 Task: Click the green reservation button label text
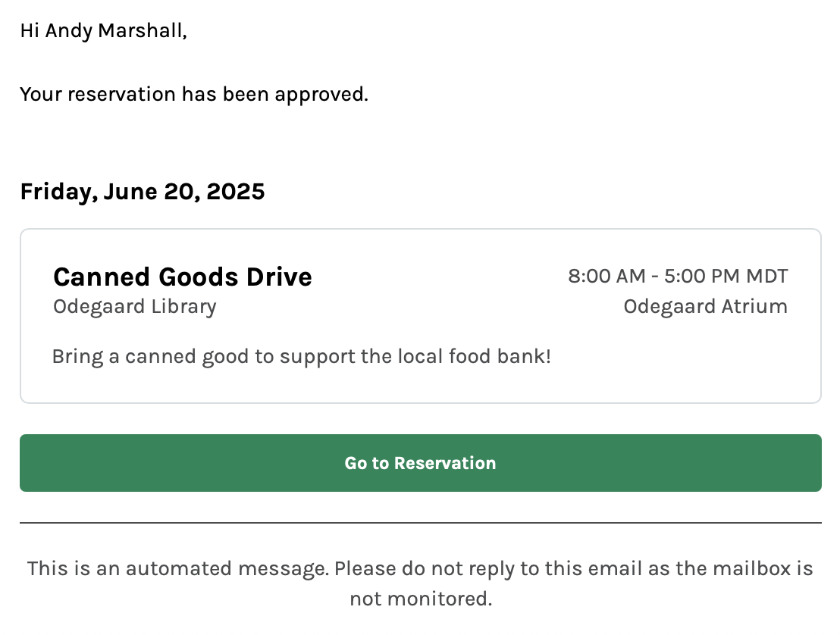(420, 463)
